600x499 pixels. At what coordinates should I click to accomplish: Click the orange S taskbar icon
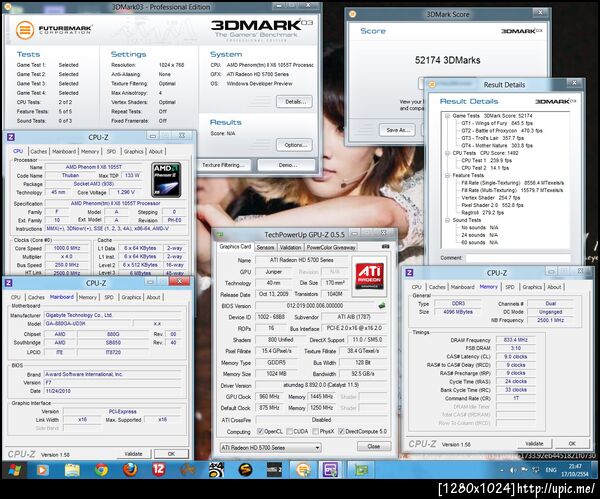pos(245,470)
